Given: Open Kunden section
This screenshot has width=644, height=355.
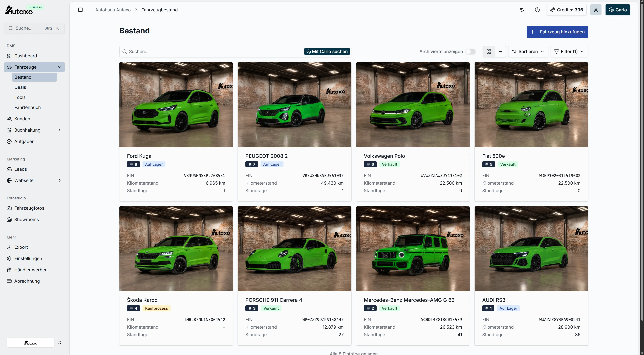Looking at the screenshot, I should pyautogui.click(x=34, y=119).
